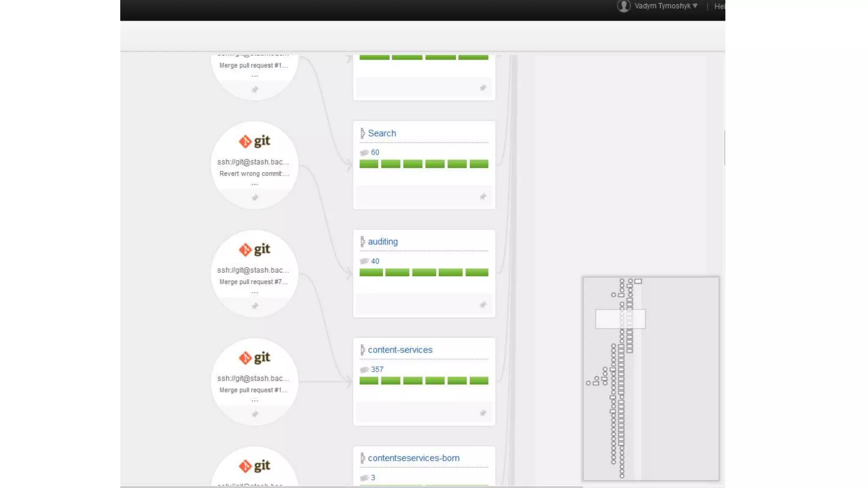Click git logo of Revert wrong commit material
This screenshot has height=488, width=868.
coord(254,141)
